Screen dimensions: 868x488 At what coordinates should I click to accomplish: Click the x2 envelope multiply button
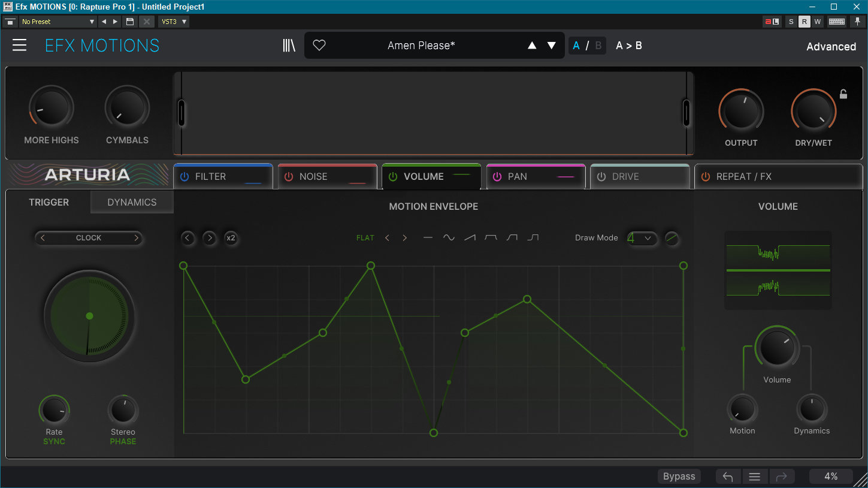pyautogui.click(x=231, y=238)
